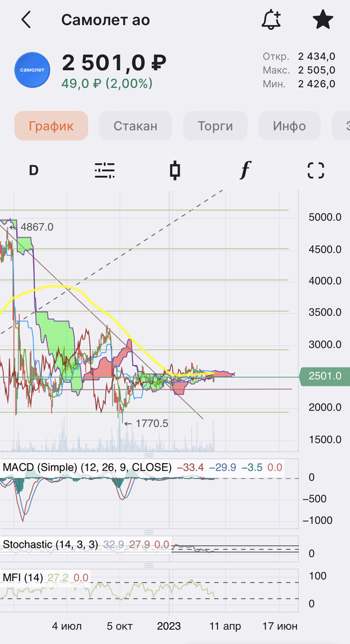Click the Мин. 2 426,0 value
The height and width of the screenshot is (644, 350).
[x=299, y=84]
